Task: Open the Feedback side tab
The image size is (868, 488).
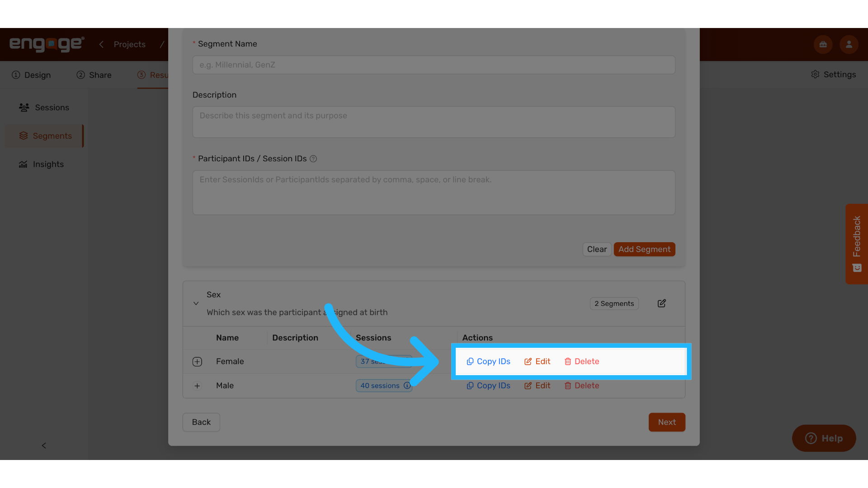Action: [857, 244]
